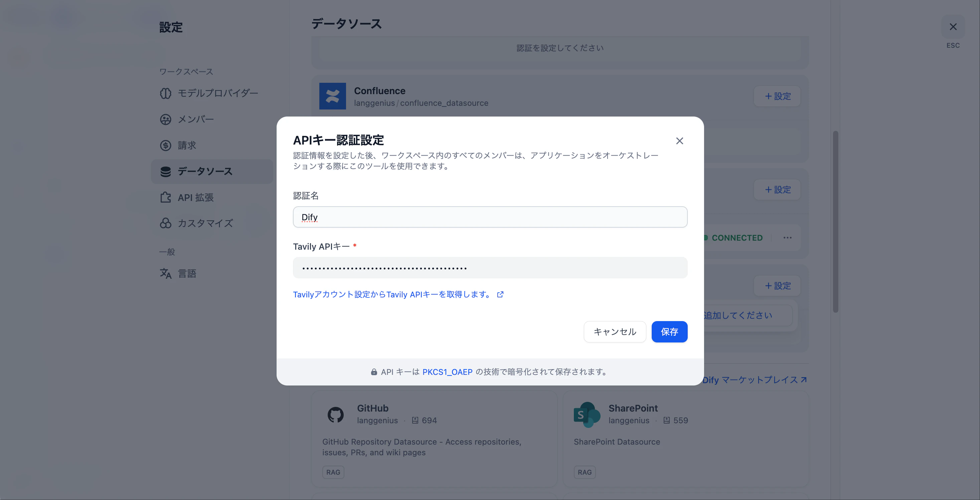980x500 pixels.
Task: Click the model provider brain icon
Action: pyautogui.click(x=165, y=93)
